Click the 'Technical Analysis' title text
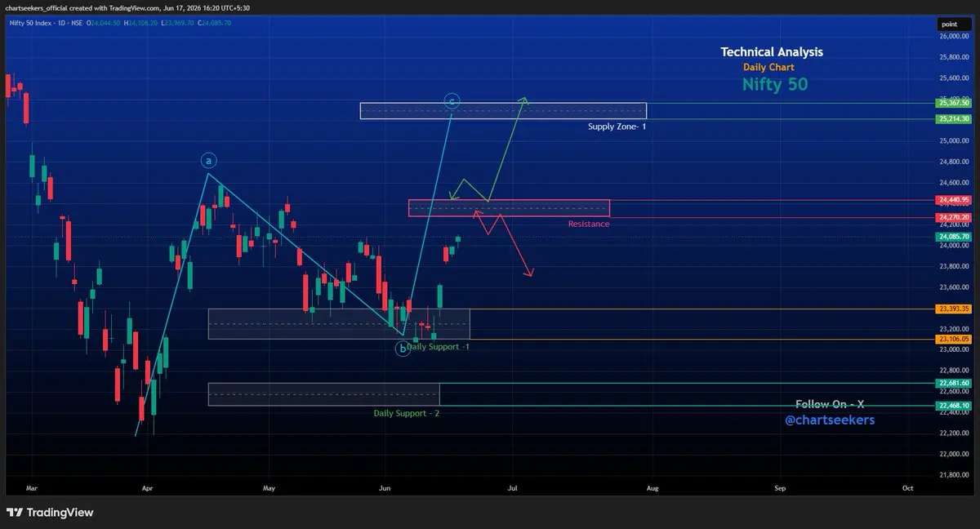Image resolution: width=980 pixels, height=529 pixels. point(772,51)
